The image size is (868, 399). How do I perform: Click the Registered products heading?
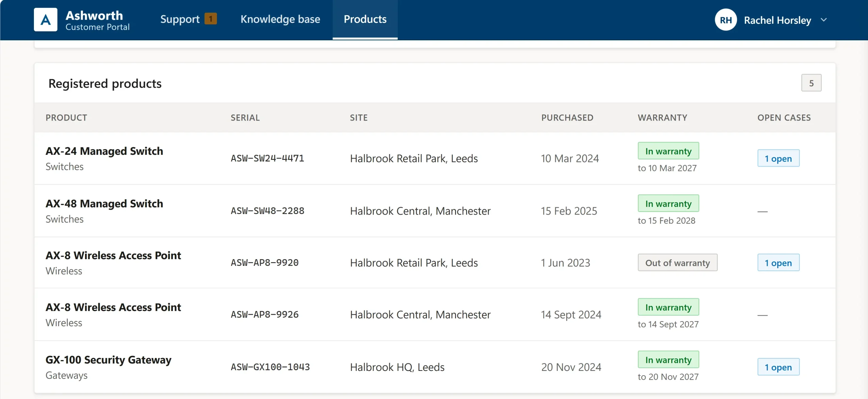(105, 83)
